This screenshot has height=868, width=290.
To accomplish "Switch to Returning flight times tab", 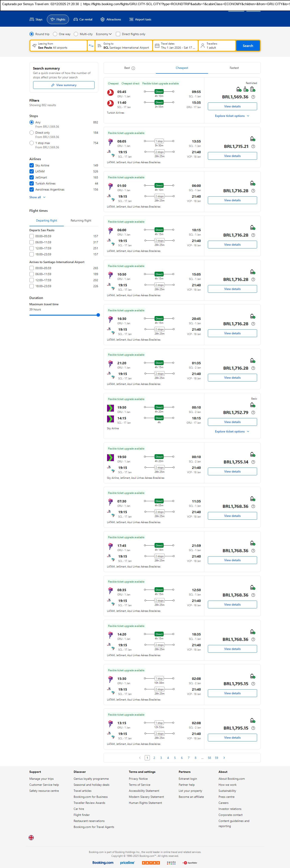I will pyautogui.click(x=81, y=221).
